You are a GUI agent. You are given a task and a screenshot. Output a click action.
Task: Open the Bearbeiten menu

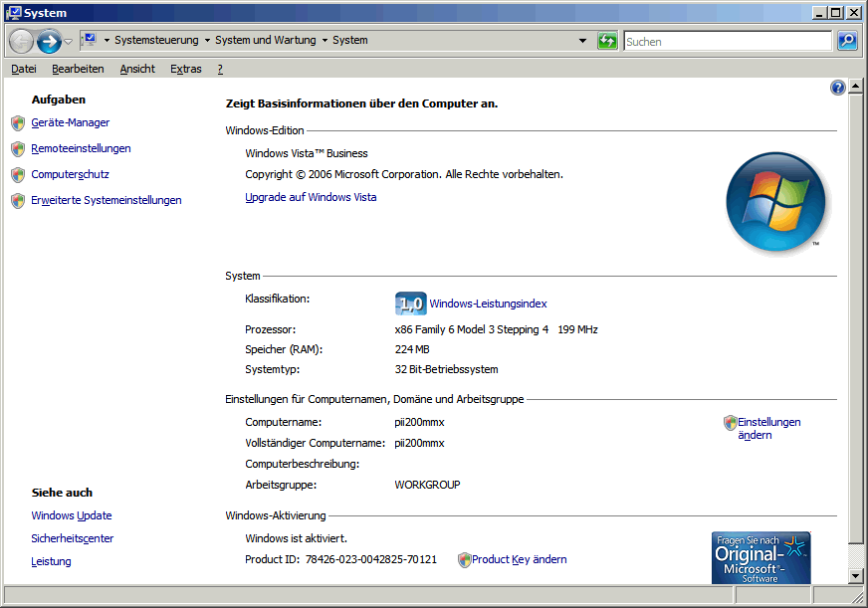pos(78,69)
